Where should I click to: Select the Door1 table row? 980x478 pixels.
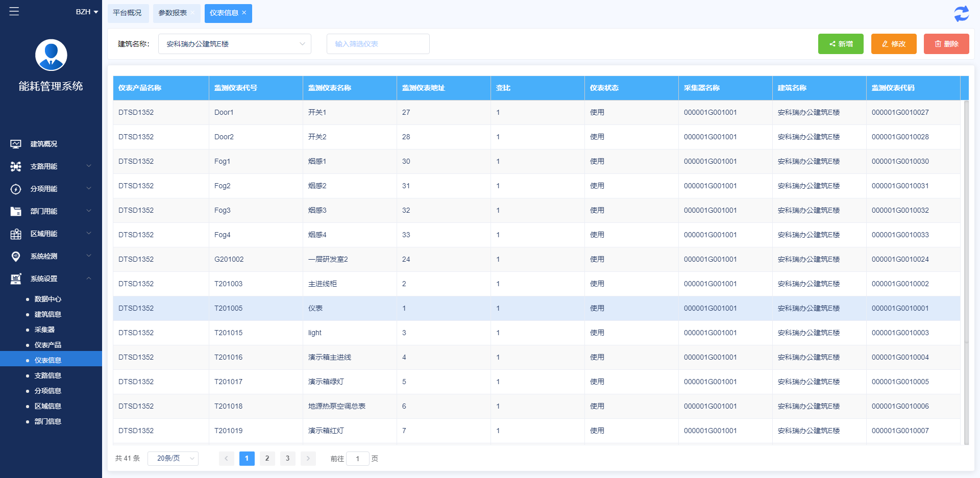(x=536, y=112)
